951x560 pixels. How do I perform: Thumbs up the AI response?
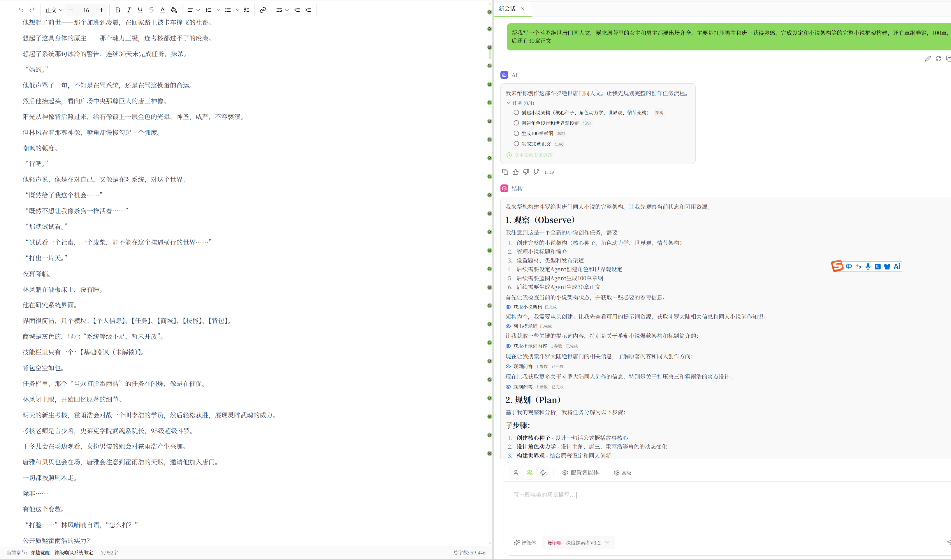(516, 172)
